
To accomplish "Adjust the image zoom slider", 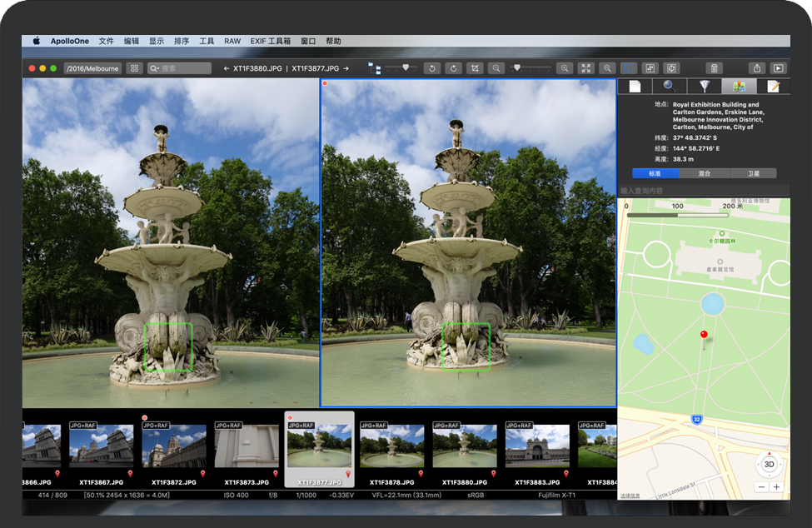I will pyautogui.click(x=517, y=68).
